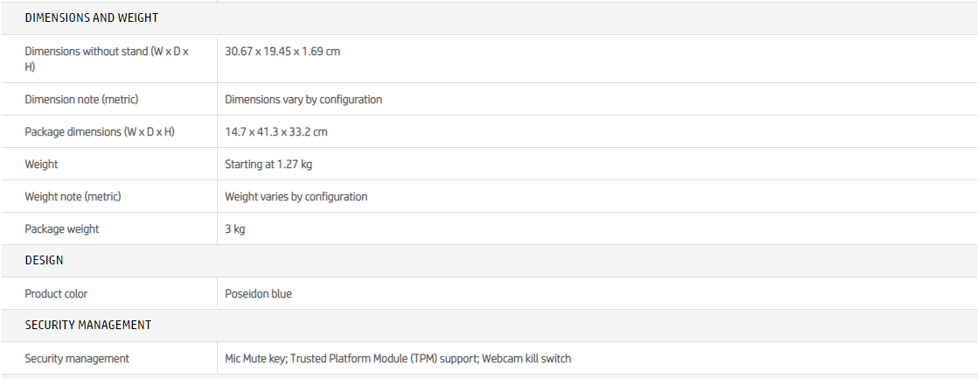980x379 pixels.
Task: Click the 14.7 x 41.3 x 33.2 cm value
Action: (276, 132)
